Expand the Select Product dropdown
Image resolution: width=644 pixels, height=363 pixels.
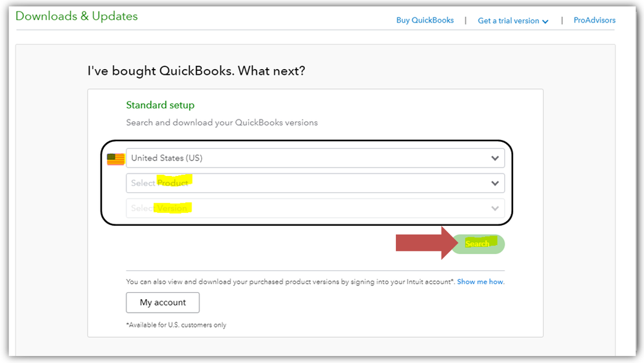pyautogui.click(x=315, y=183)
